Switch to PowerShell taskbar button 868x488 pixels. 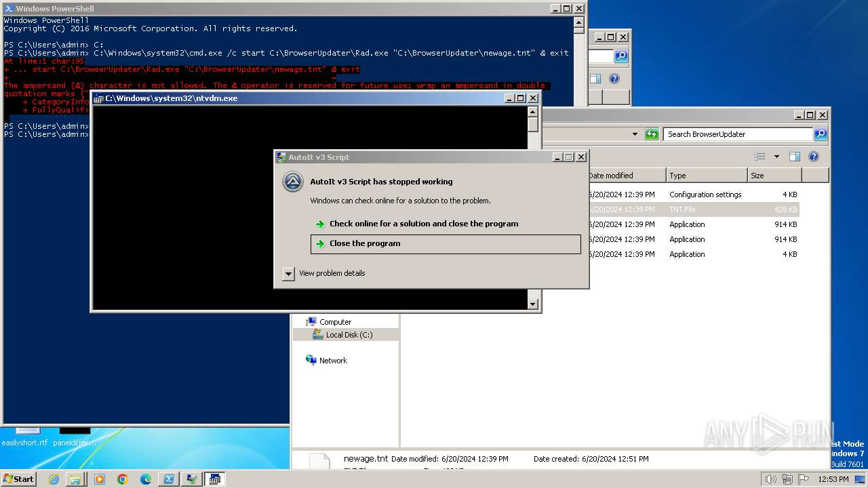pos(168,479)
